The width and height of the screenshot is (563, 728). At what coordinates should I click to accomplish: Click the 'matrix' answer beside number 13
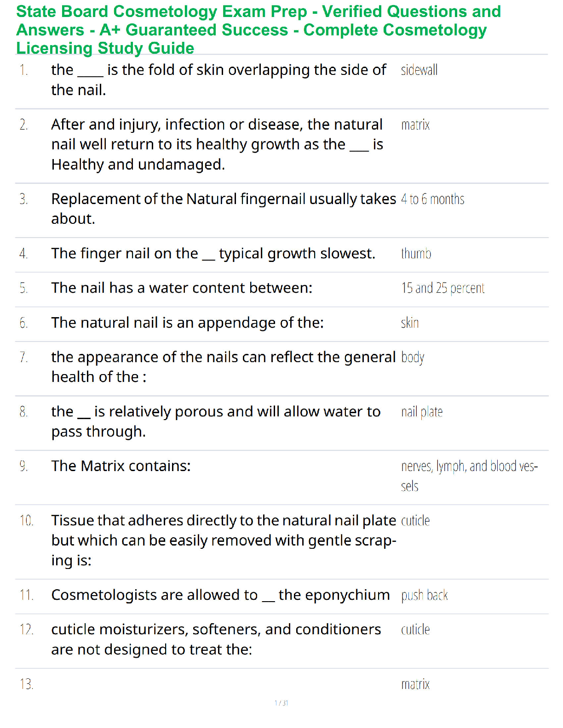[415, 685]
